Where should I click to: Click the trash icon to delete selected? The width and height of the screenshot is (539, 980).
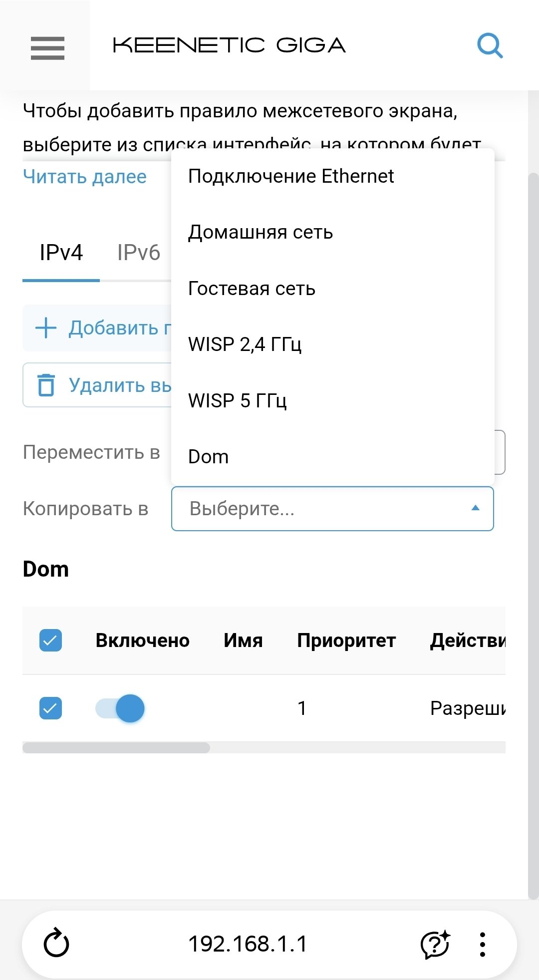point(46,385)
